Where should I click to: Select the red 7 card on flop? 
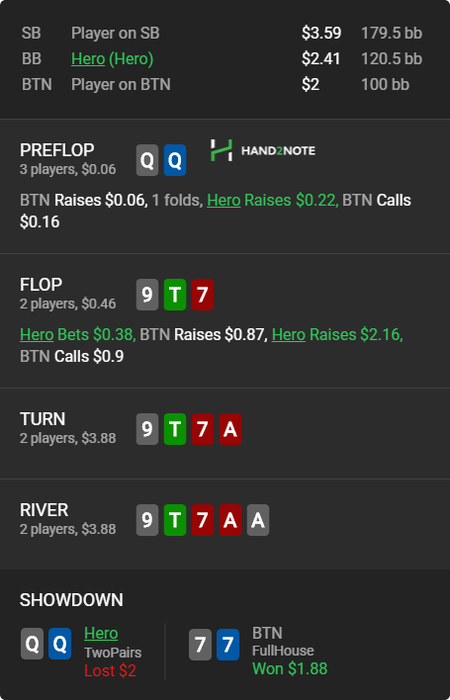pyautogui.click(x=203, y=295)
